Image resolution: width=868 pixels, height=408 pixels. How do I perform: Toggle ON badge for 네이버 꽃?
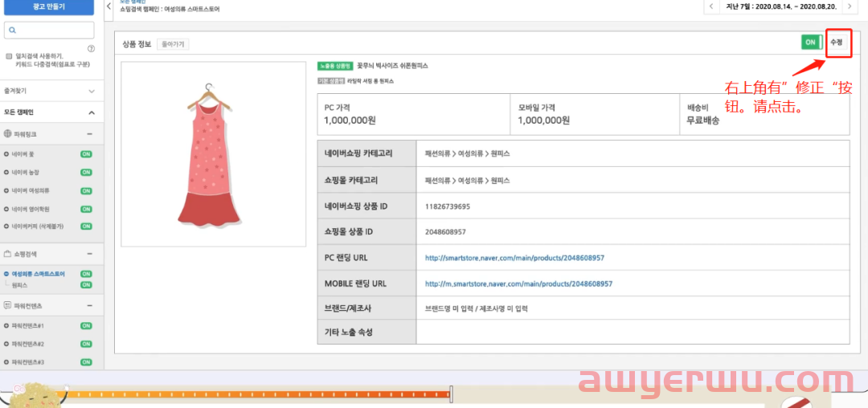86,154
